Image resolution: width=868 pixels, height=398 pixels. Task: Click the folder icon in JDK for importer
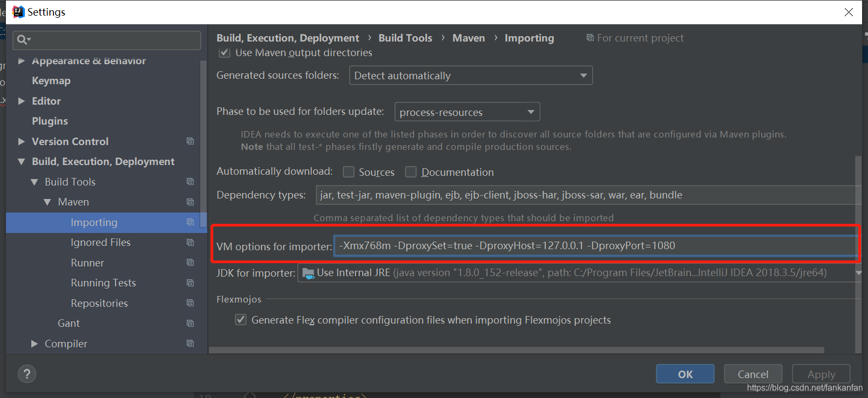click(308, 273)
